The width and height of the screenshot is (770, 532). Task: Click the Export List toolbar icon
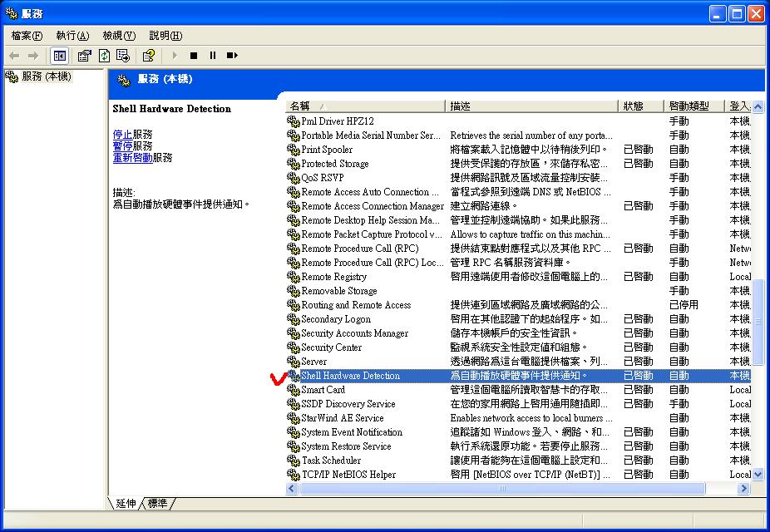coord(123,56)
